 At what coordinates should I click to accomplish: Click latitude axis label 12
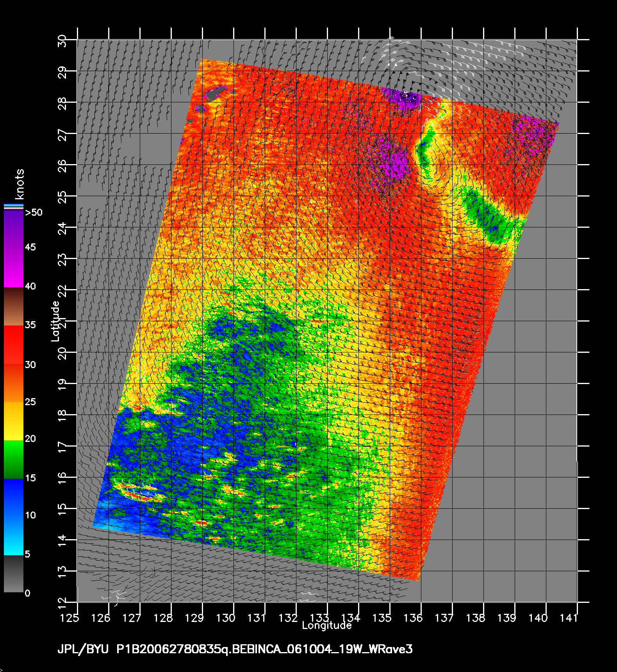click(x=62, y=603)
